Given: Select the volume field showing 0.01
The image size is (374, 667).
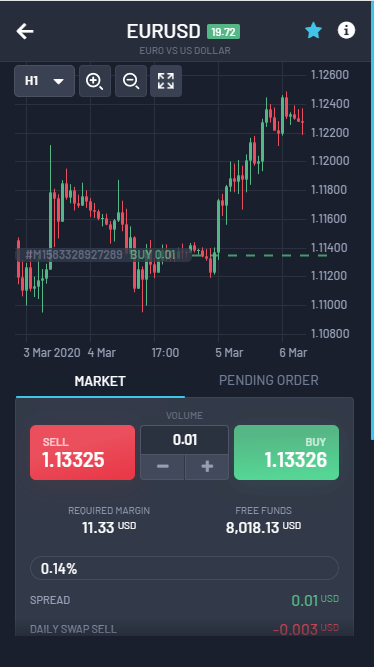Looking at the screenshot, I should click(185, 440).
